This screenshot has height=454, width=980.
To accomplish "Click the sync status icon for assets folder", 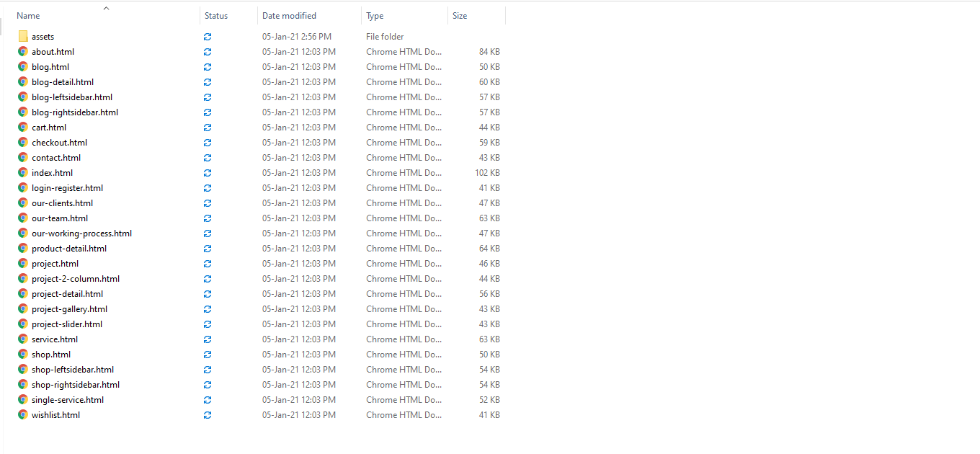I will [x=208, y=37].
